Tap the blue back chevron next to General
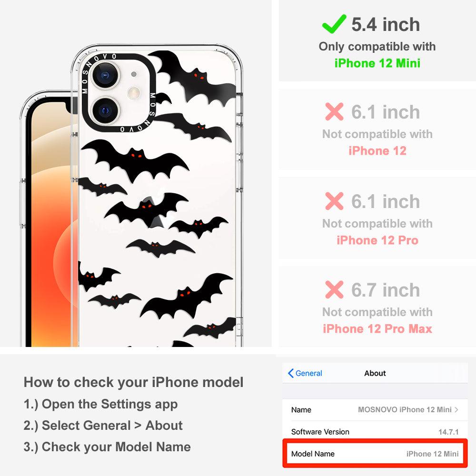The image size is (476, 476). [290, 373]
